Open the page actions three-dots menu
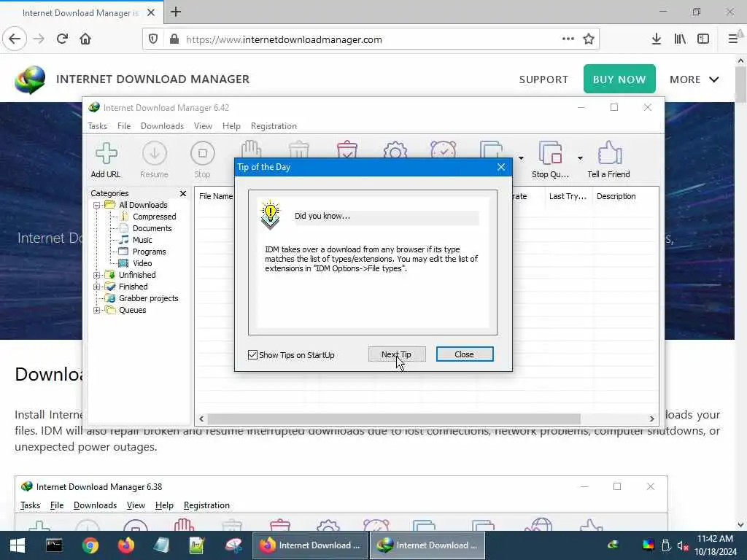Image resolution: width=747 pixels, height=560 pixels. click(568, 39)
